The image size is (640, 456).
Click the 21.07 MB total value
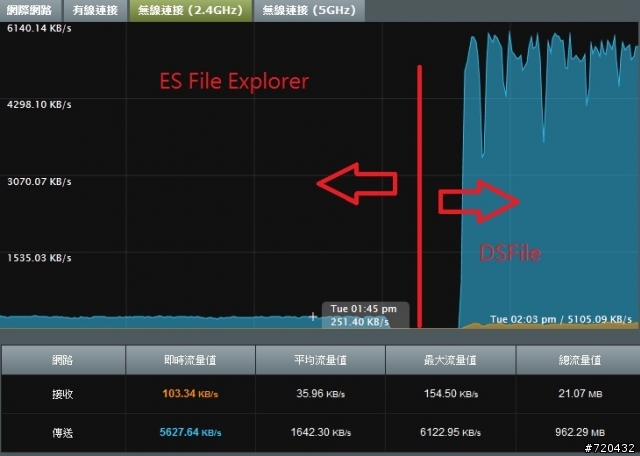tap(580, 394)
